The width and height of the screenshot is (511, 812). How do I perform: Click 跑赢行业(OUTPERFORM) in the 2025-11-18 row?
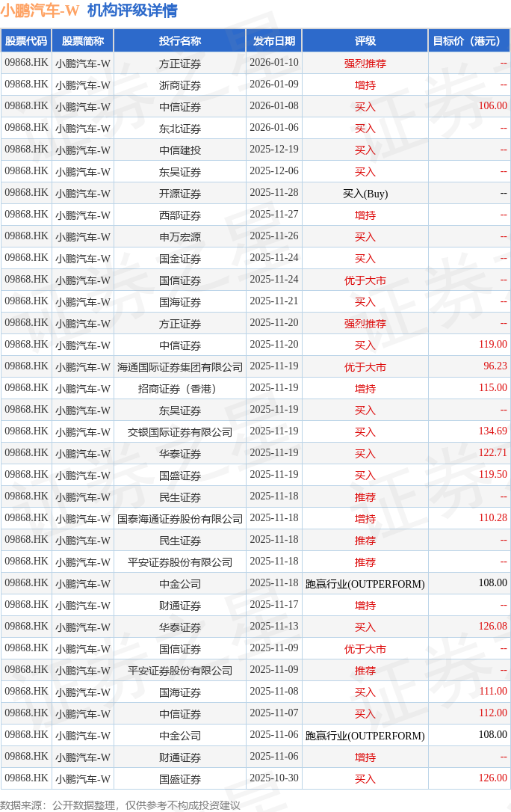[x=365, y=584]
